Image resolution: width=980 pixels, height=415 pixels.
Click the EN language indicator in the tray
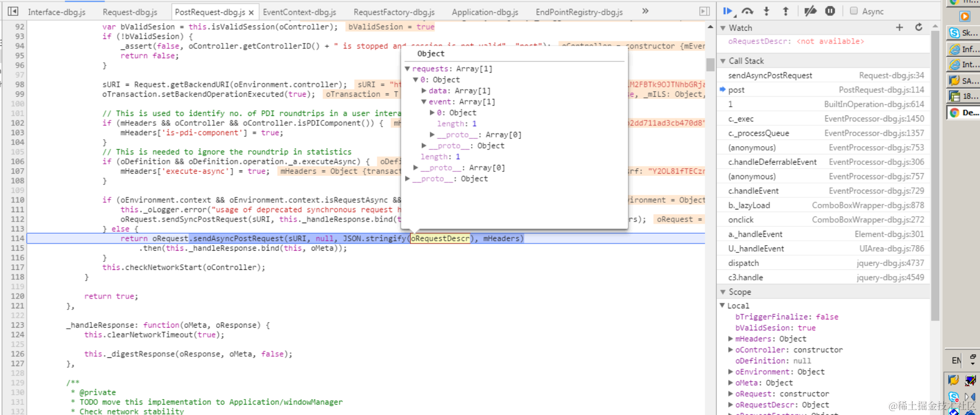pyautogui.click(x=956, y=360)
